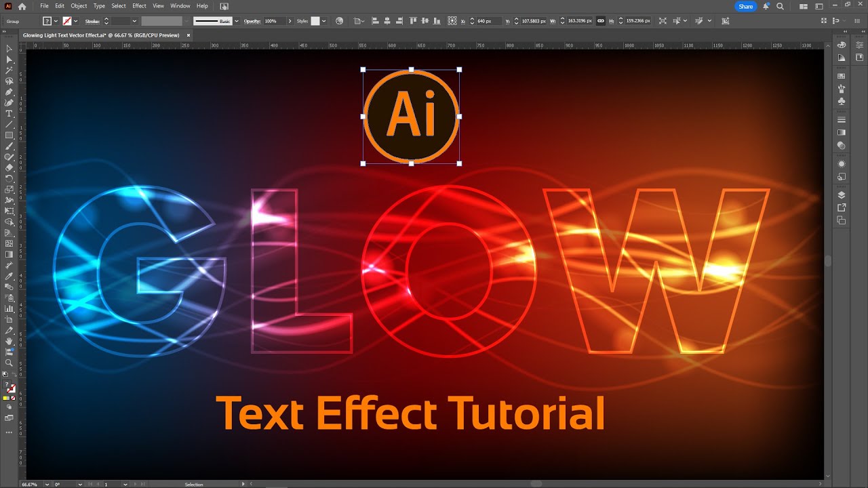Viewport: 868px width, 488px height.
Task: Select the Scale tool
Action: point(9,189)
